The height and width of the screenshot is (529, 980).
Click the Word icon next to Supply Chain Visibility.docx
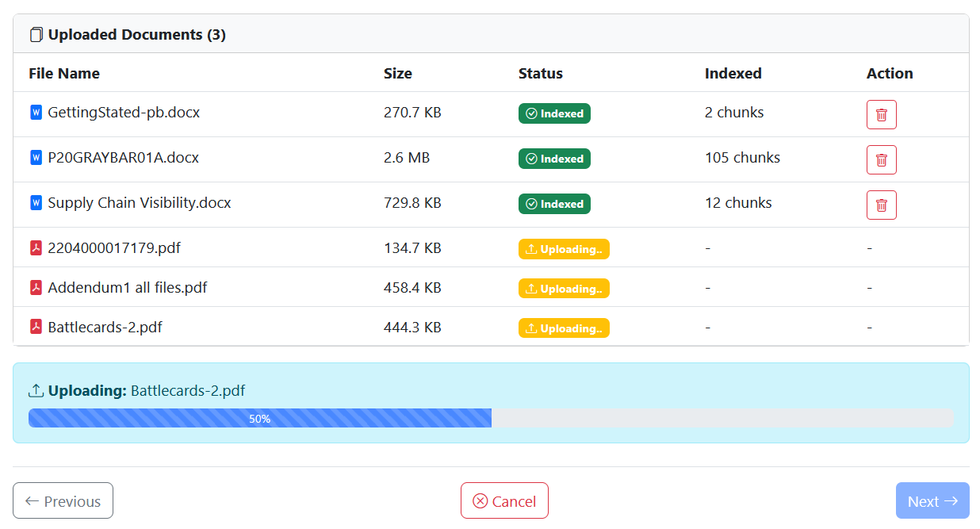point(36,203)
